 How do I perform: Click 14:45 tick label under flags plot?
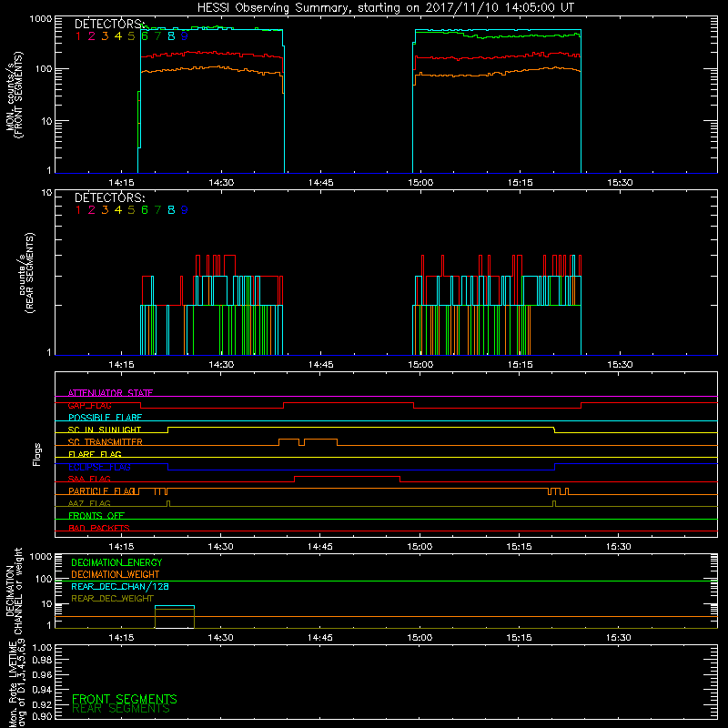[x=320, y=547]
